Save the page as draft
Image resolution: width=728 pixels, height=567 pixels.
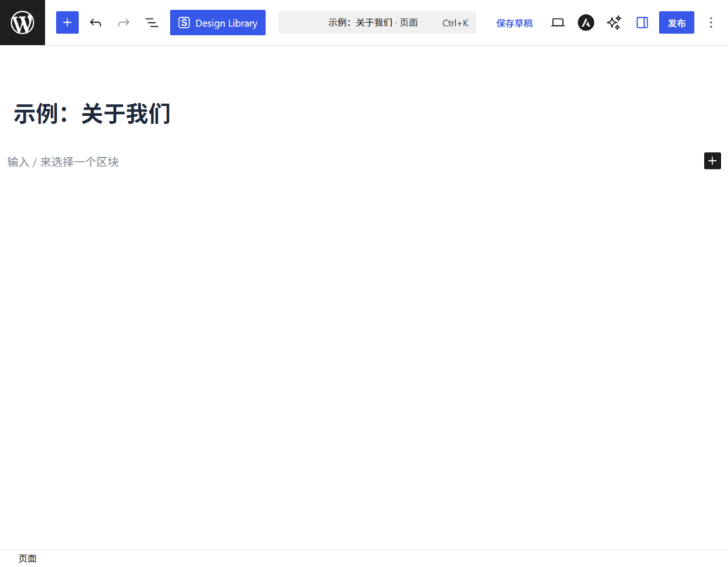point(514,23)
